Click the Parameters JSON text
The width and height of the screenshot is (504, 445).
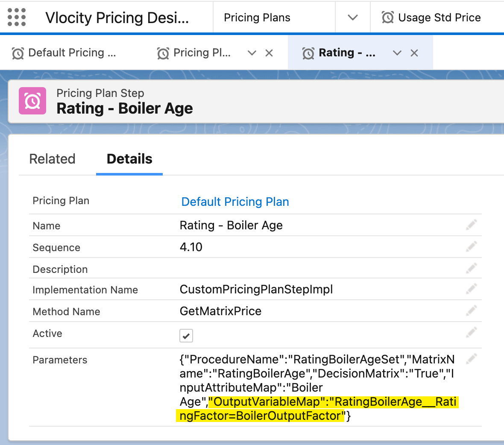(x=318, y=387)
